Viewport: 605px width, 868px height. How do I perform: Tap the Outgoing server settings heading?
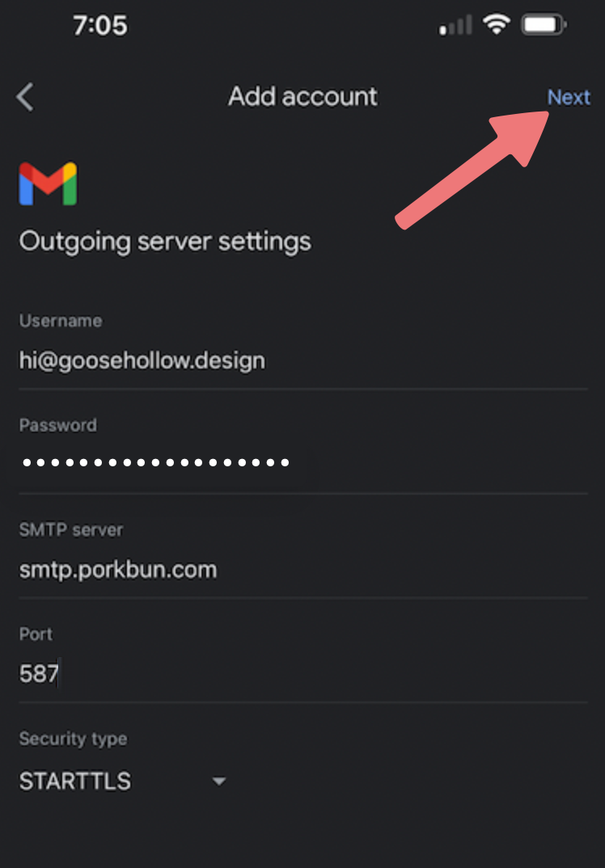[x=165, y=242]
